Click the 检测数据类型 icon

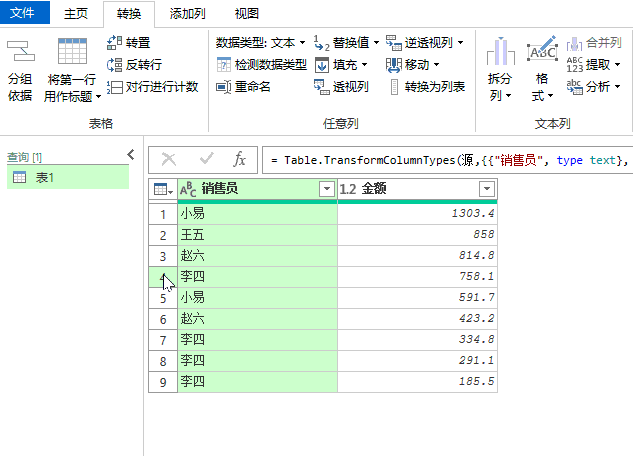(224, 65)
